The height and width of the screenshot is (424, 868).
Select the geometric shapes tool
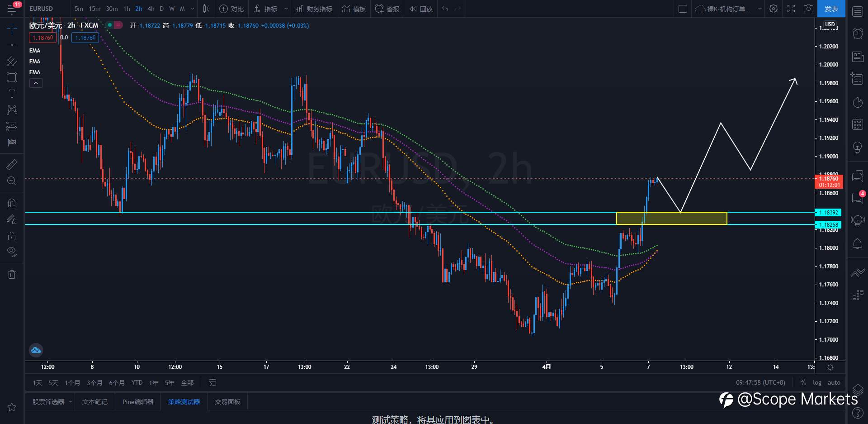coord(12,77)
